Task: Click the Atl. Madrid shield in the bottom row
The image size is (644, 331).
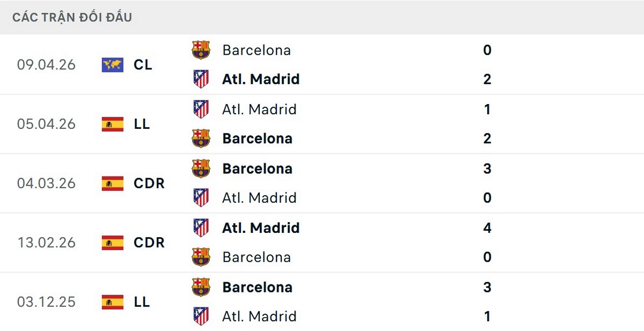Action: 201,317
